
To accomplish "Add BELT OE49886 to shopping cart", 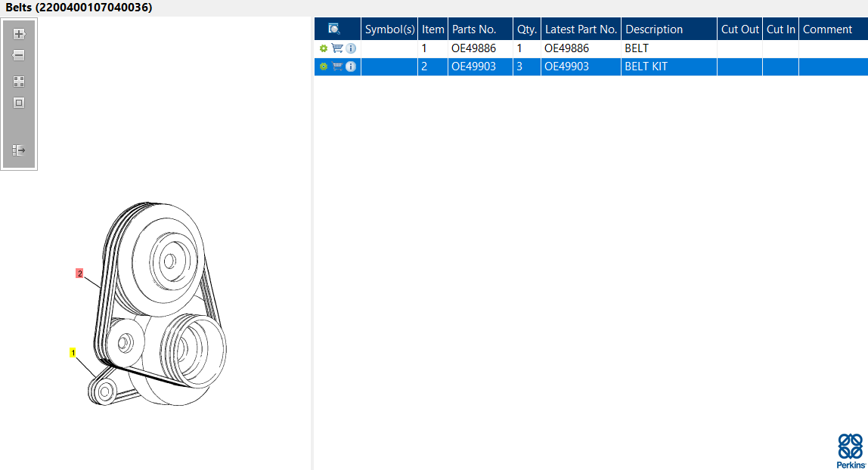I will click(337, 48).
